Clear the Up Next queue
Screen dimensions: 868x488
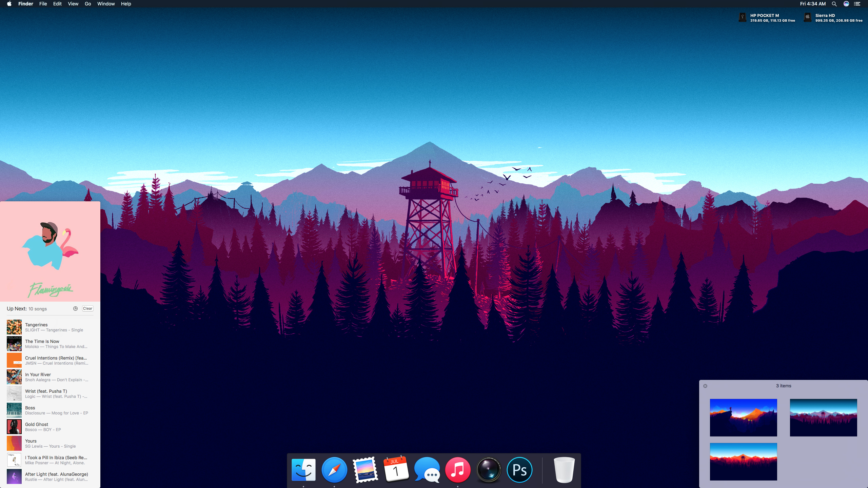click(x=87, y=308)
